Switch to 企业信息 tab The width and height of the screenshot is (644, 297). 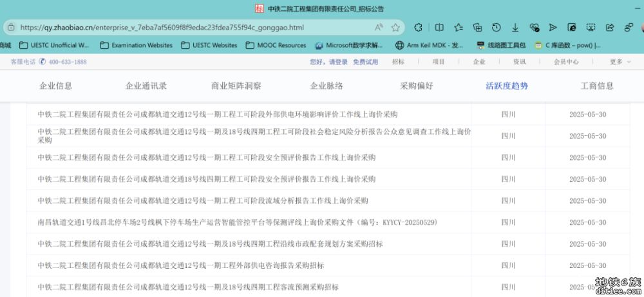pos(56,86)
